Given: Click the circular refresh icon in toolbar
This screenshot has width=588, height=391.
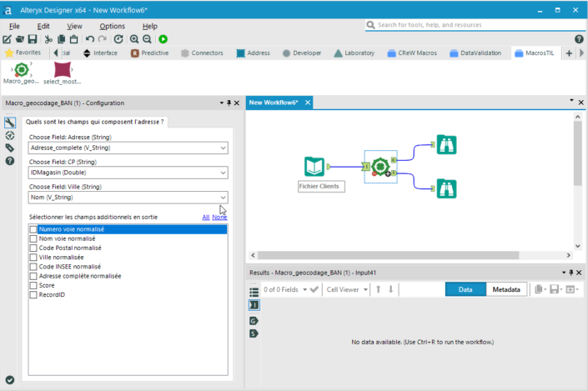Looking at the screenshot, I should click(x=118, y=39).
